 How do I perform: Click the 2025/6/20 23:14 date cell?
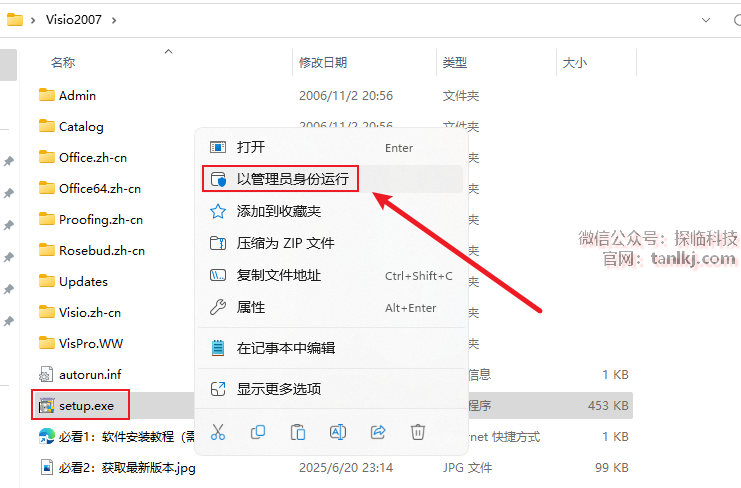tap(346, 468)
